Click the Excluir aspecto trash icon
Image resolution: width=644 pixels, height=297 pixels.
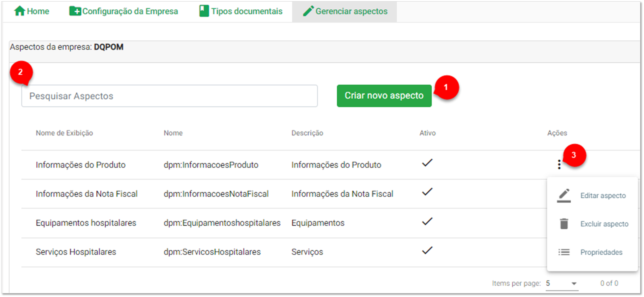click(564, 224)
